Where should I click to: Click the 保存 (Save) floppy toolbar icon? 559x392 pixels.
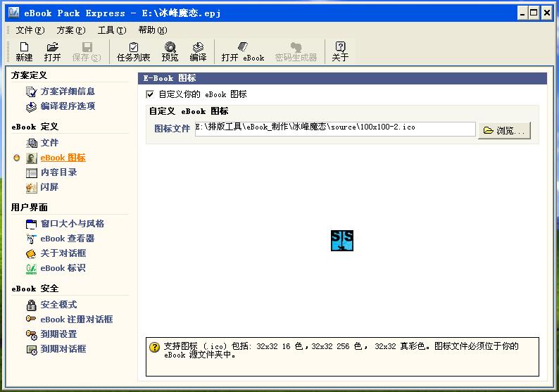click(87, 47)
